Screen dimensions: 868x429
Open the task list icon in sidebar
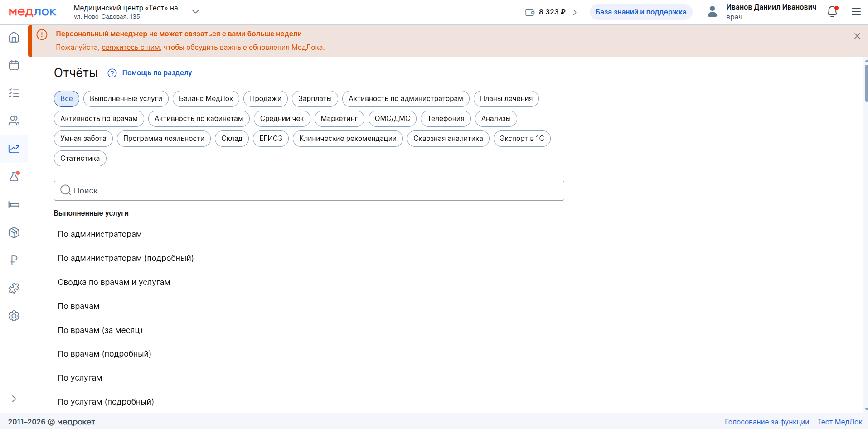click(x=14, y=93)
